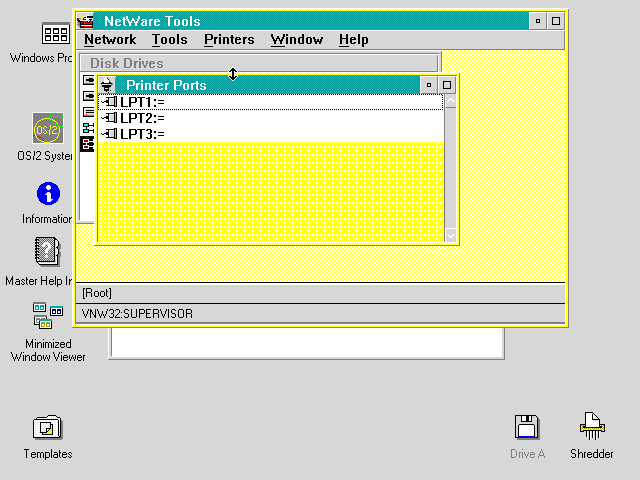Maximize the NetWare Tools window
640x480 pixels.
(x=556, y=21)
